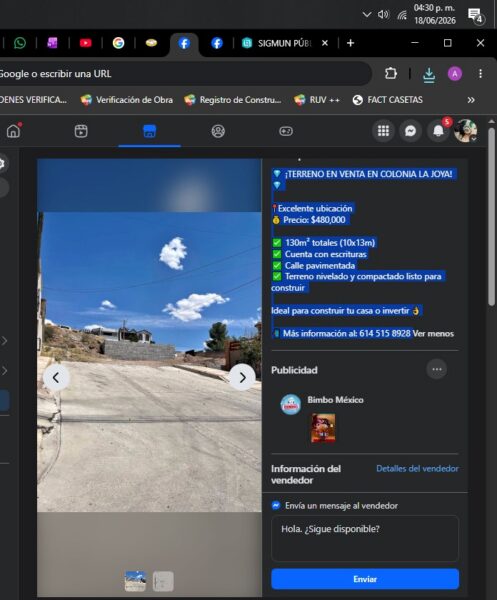
Task: Switch to WhatsApp pinned tab
Action: (20, 43)
